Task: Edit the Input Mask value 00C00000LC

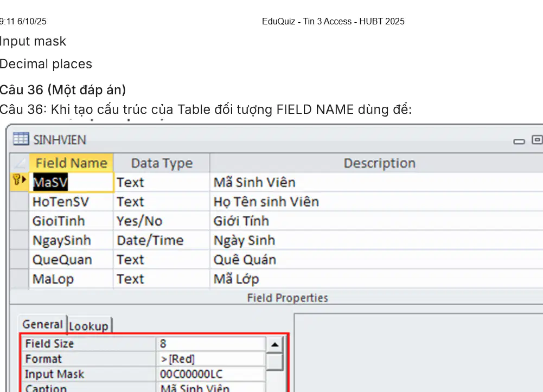Action: click(211, 374)
